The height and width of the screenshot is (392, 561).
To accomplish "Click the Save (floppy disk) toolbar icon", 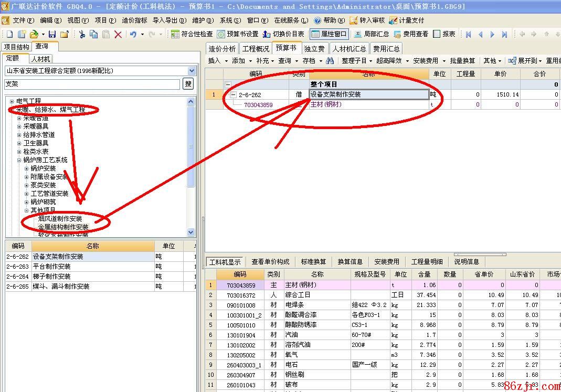I will click(52, 34).
